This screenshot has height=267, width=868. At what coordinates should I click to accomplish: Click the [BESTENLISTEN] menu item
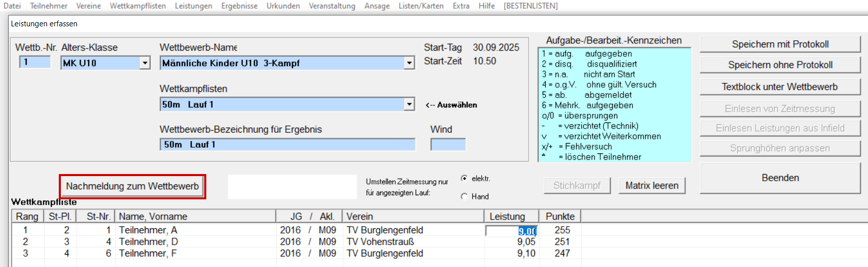(x=531, y=6)
